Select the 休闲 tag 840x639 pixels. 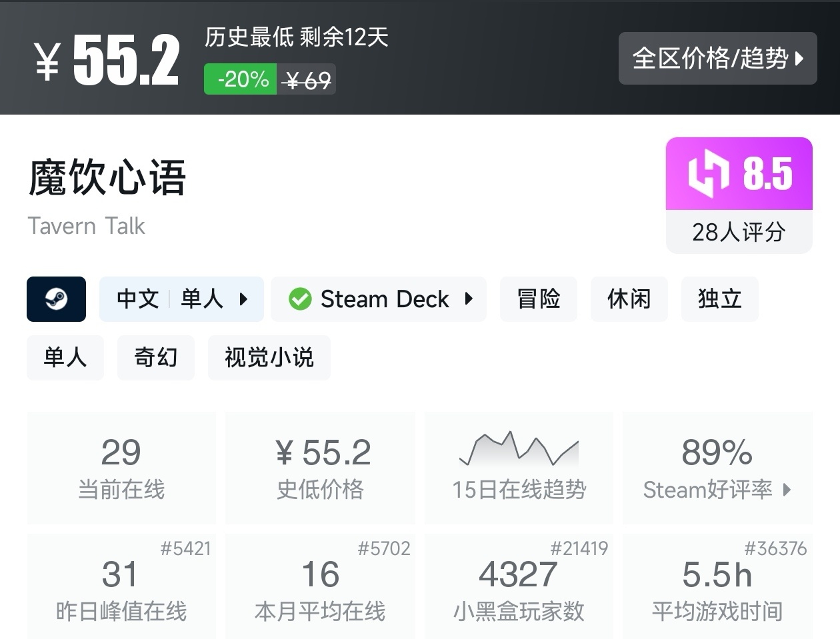click(629, 299)
